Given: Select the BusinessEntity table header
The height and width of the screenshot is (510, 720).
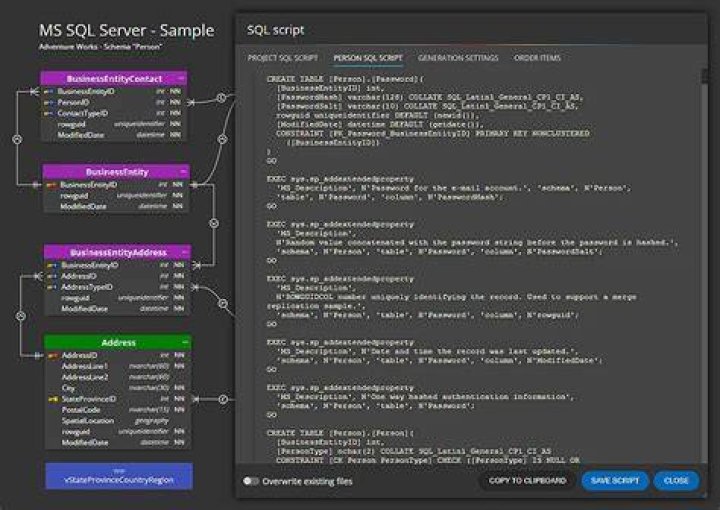Looking at the screenshot, I should 116,172.
